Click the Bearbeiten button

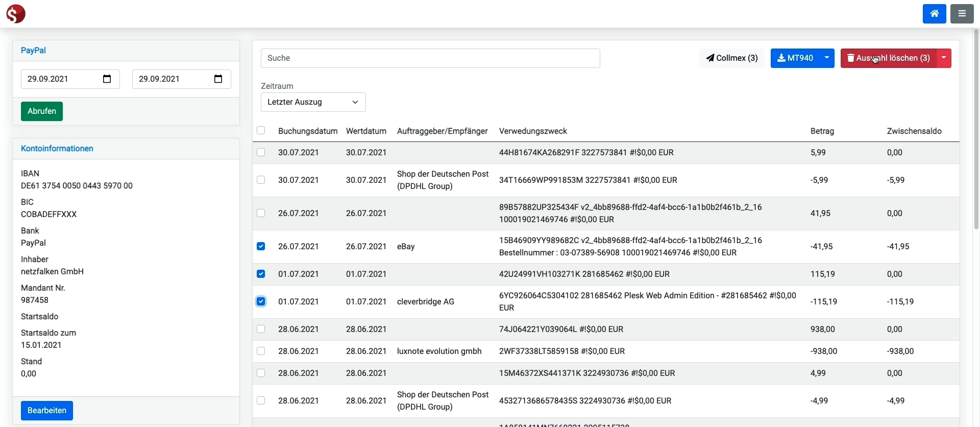(47, 411)
